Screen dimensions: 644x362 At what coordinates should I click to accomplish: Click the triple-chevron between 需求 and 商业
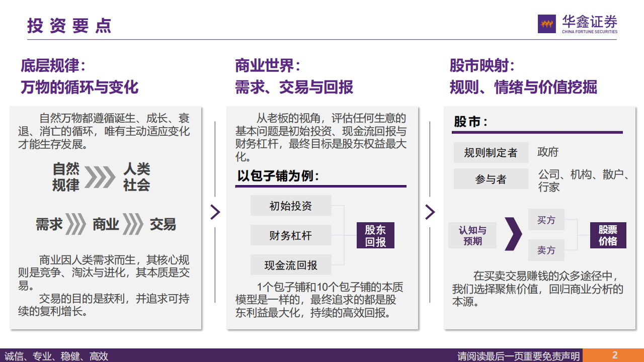pos(75,224)
